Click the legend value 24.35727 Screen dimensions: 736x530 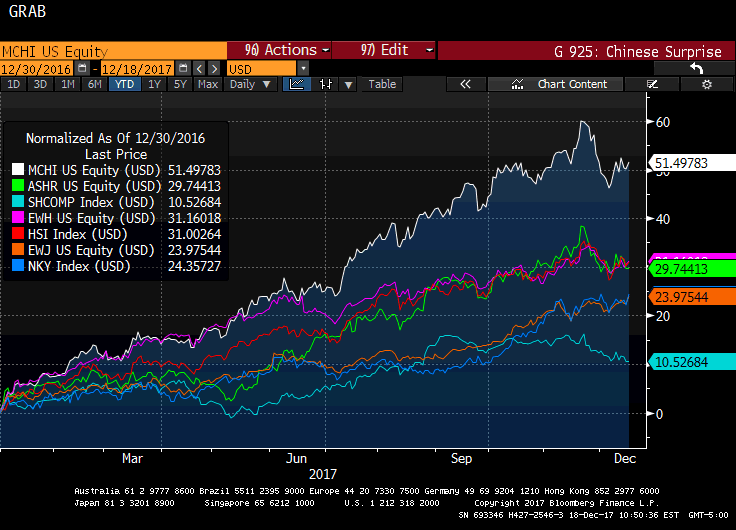click(x=194, y=266)
